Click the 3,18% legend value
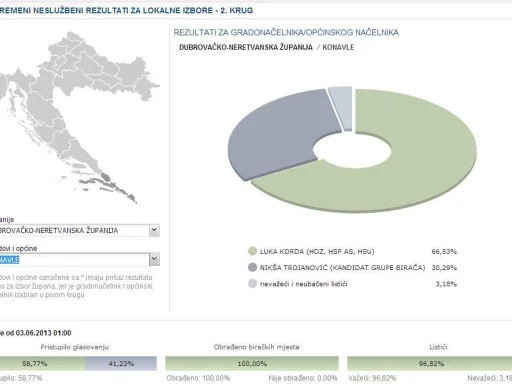Image resolution: width=512 pixels, height=384 pixels. tap(446, 284)
